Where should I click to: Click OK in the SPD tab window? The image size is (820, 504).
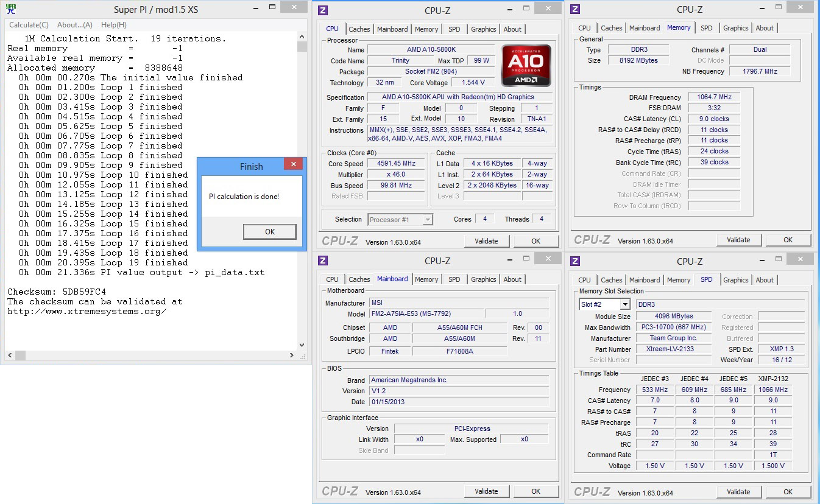(788, 492)
